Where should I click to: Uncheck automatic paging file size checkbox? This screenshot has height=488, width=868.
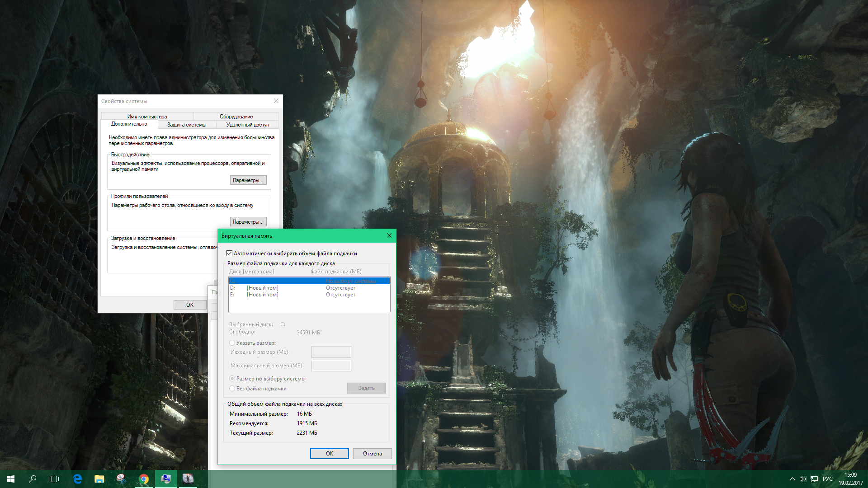pyautogui.click(x=230, y=253)
